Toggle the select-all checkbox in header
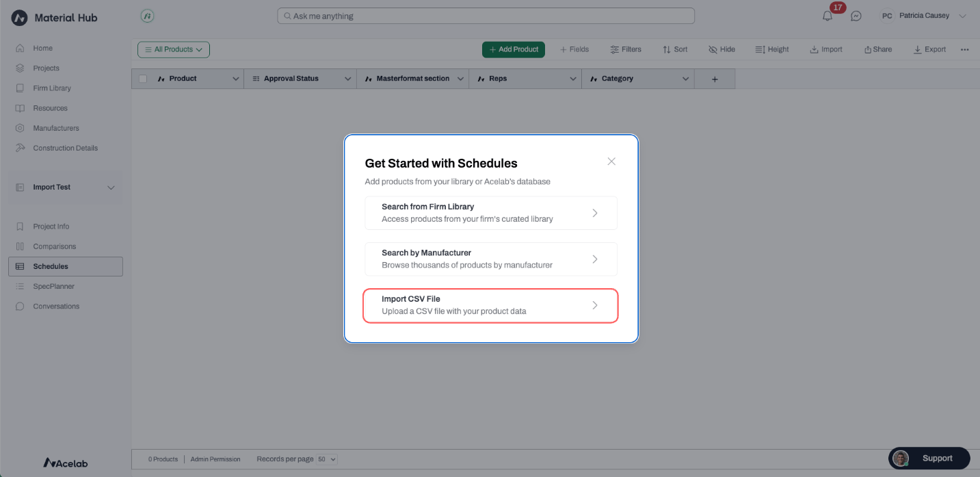The height and width of the screenshot is (477, 980). click(x=143, y=79)
